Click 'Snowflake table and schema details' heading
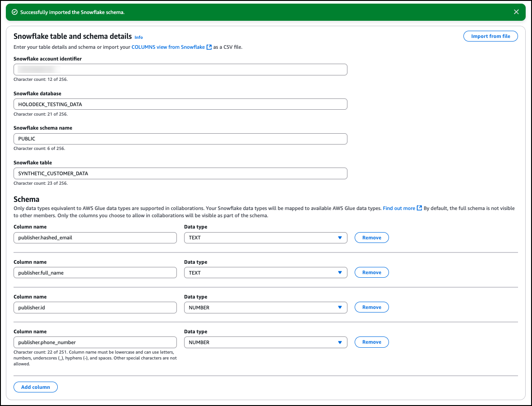This screenshot has height=406, width=532. tap(73, 36)
